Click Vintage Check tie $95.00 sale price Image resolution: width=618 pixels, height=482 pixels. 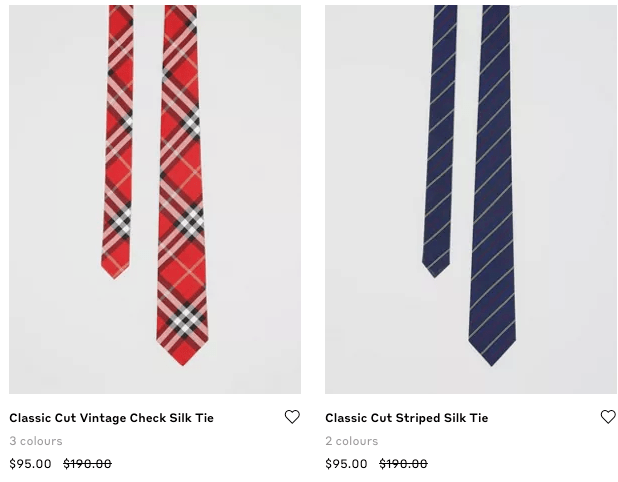[x=30, y=464]
